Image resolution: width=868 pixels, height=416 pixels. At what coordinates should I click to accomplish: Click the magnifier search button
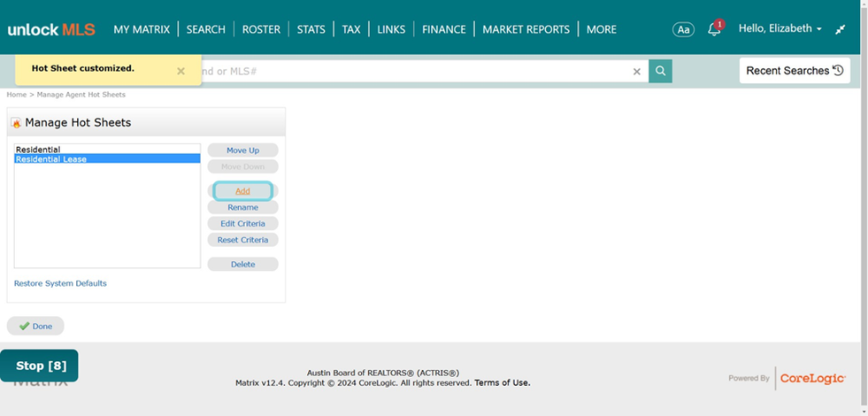pos(660,71)
